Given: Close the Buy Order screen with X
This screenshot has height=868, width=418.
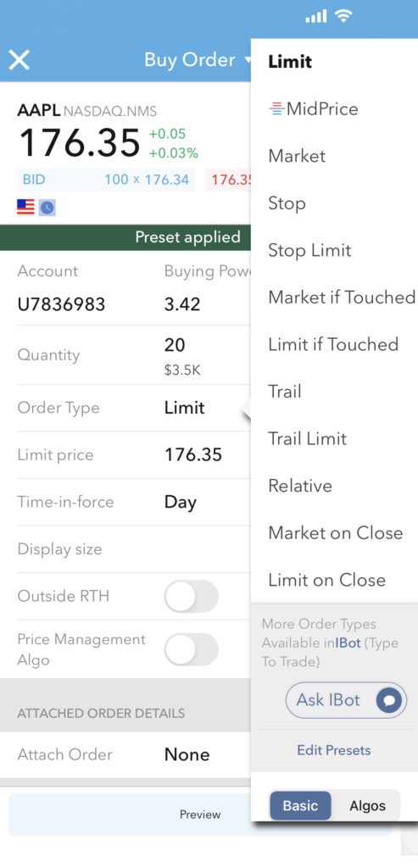Looking at the screenshot, I should coord(20,60).
